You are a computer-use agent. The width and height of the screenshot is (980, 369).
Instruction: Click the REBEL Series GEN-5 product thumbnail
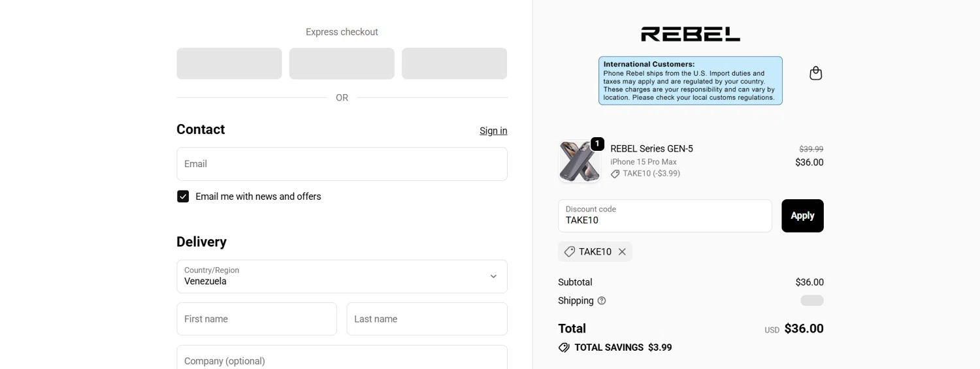(x=580, y=161)
